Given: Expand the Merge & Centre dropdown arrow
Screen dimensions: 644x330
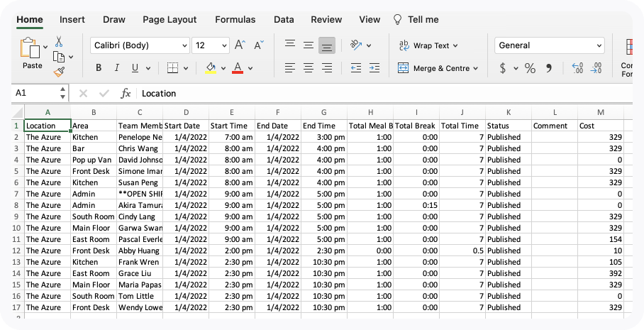Looking at the screenshot, I should coord(475,69).
